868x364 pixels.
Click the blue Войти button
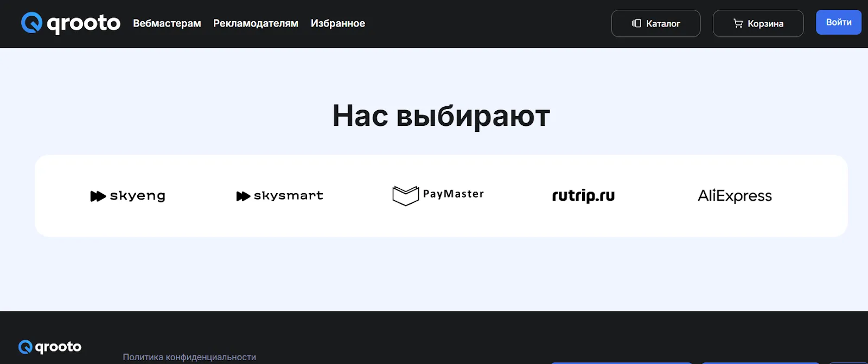coord(839,22)
